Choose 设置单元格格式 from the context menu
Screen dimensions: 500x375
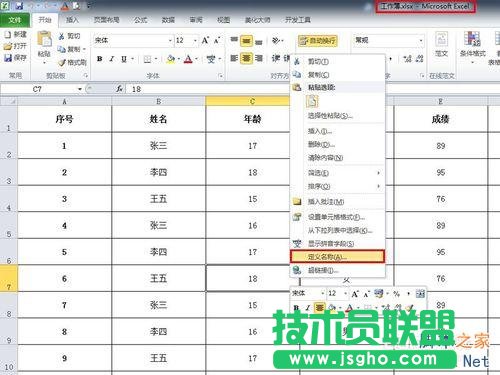click(337, 217)
